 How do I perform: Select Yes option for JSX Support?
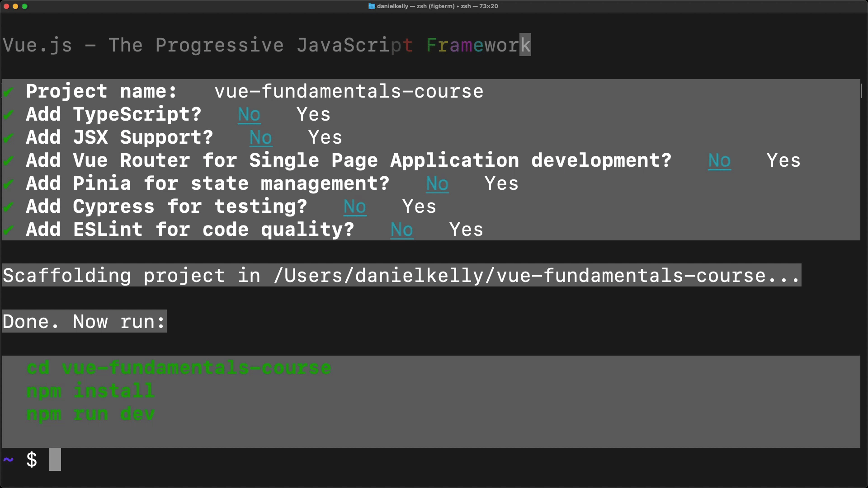[325, 138]
